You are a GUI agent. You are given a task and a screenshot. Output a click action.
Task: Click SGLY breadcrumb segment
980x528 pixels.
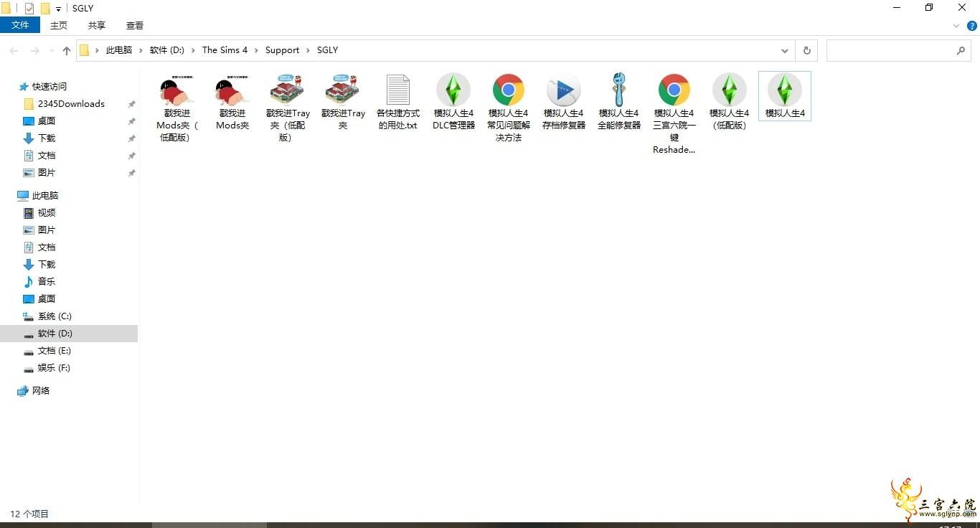point(327,50)
